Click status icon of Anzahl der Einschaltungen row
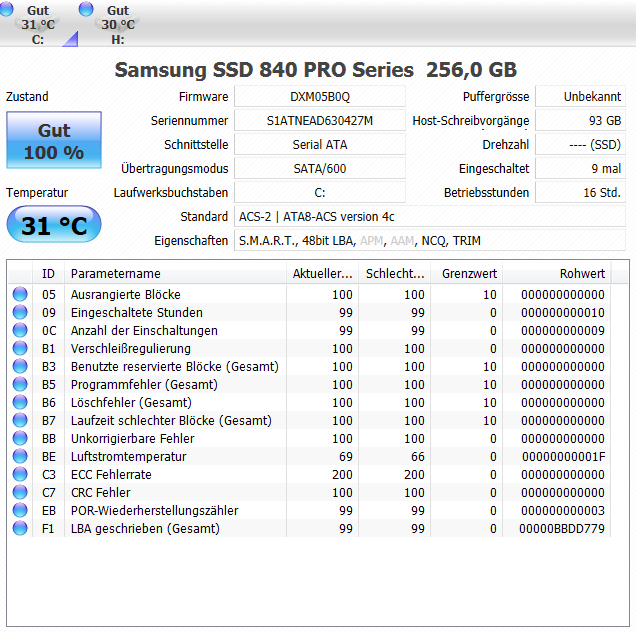636x632 pixels. tap(20, 330)
